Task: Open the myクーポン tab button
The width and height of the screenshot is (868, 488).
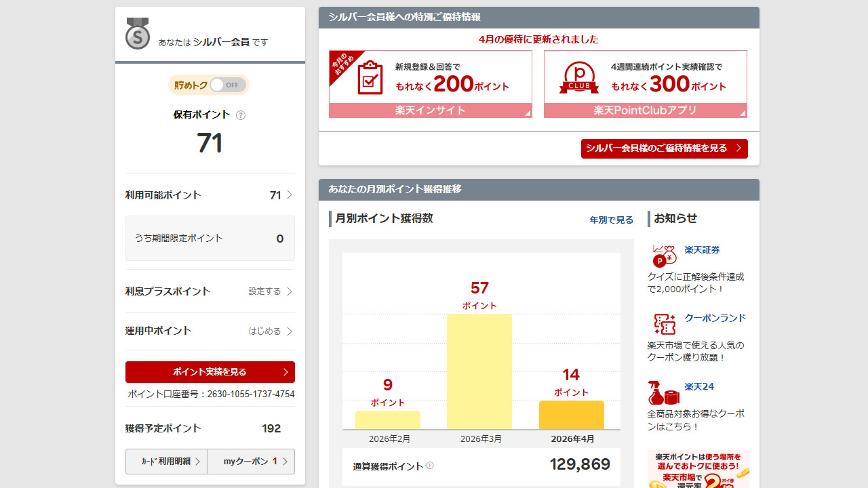Action: pyautogui.click(x=251, y=462)
